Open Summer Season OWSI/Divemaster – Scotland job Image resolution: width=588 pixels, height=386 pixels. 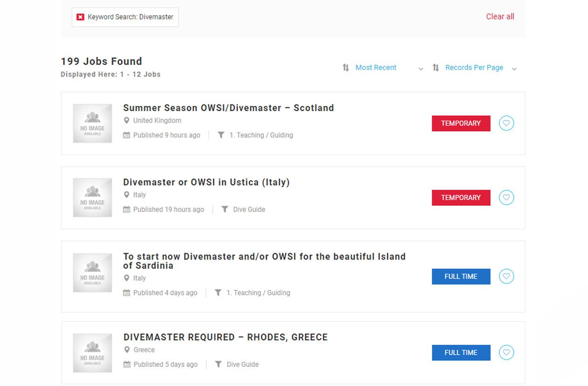pyautogui.click(x=229, y=108)
